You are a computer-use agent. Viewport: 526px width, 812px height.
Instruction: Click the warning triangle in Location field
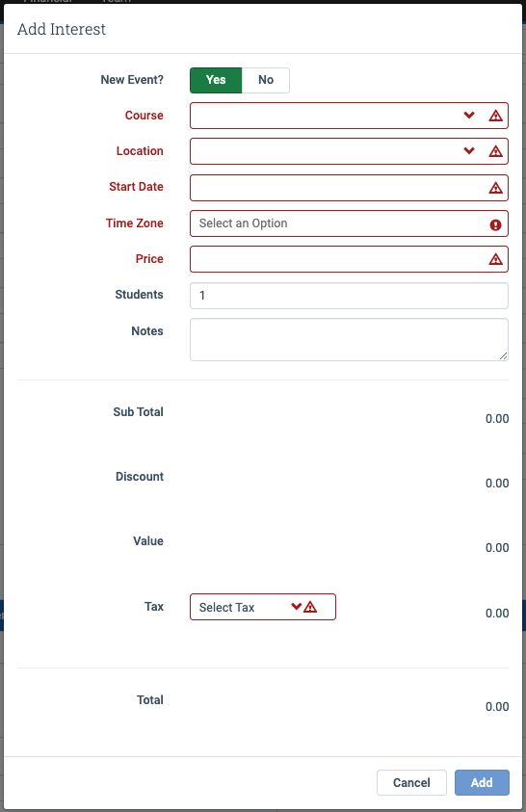point(495,151)
